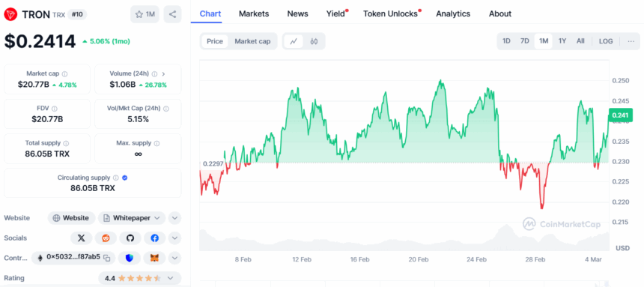
Task: Open Volume (24h) details arrow
Action: point(163,74)
